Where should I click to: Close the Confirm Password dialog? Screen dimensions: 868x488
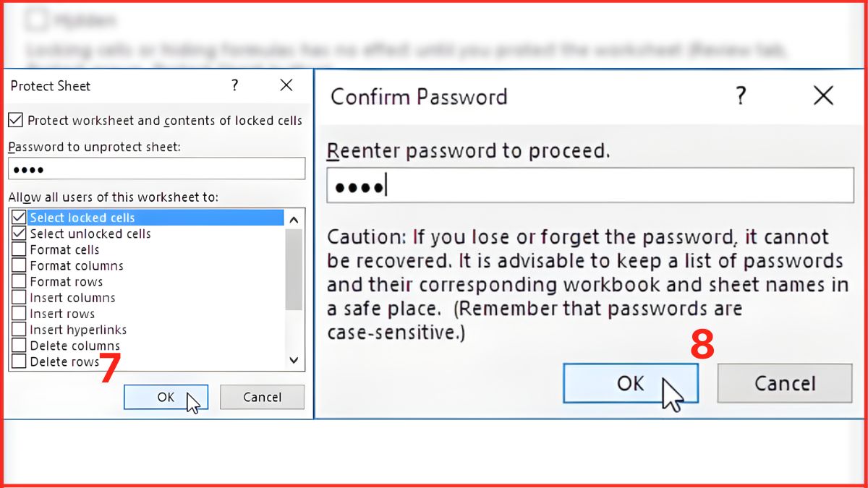pyautogui.click(x=823, y=96)
